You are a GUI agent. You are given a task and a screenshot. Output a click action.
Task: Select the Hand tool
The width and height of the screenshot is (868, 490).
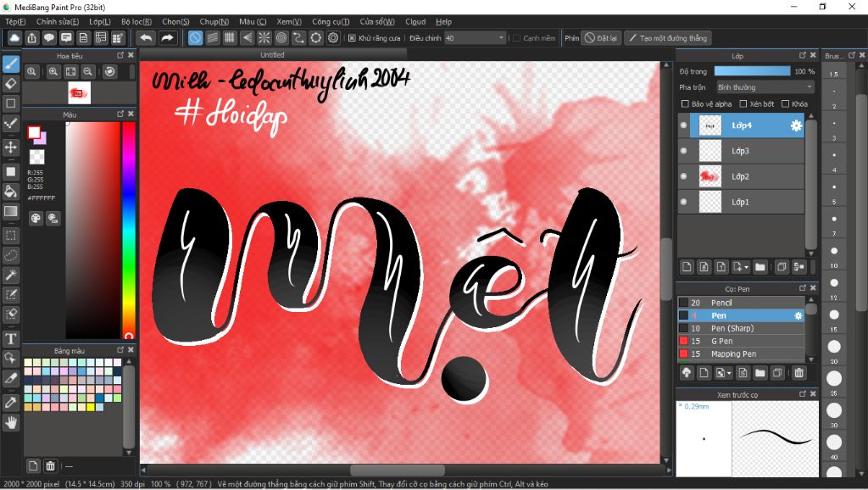[x=10, y=423]
